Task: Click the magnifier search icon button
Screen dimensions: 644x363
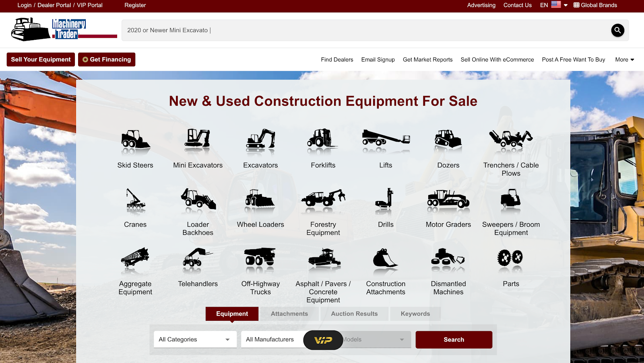Action: 618,30
